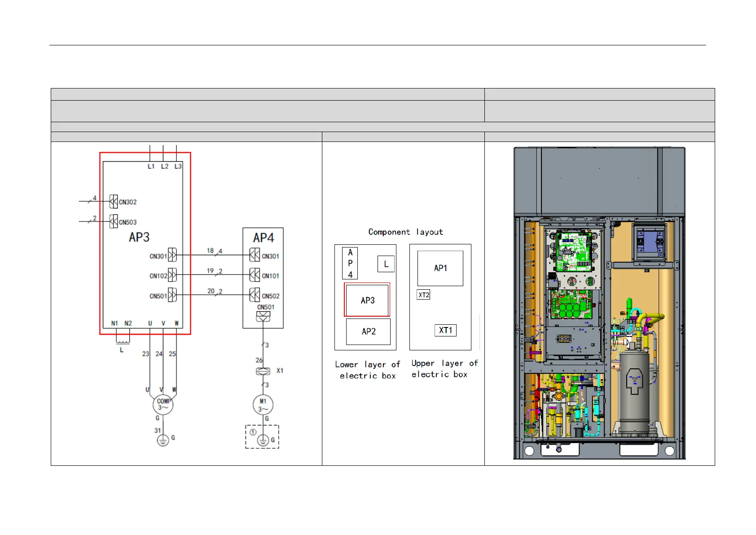Select the L box in component layout

coord(386,264)
